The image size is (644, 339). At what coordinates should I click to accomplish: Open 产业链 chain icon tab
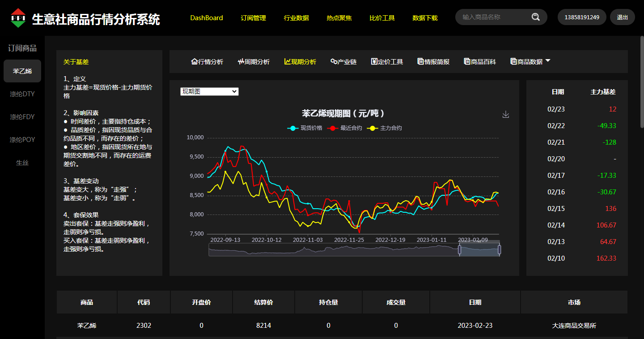coord(343,62)
